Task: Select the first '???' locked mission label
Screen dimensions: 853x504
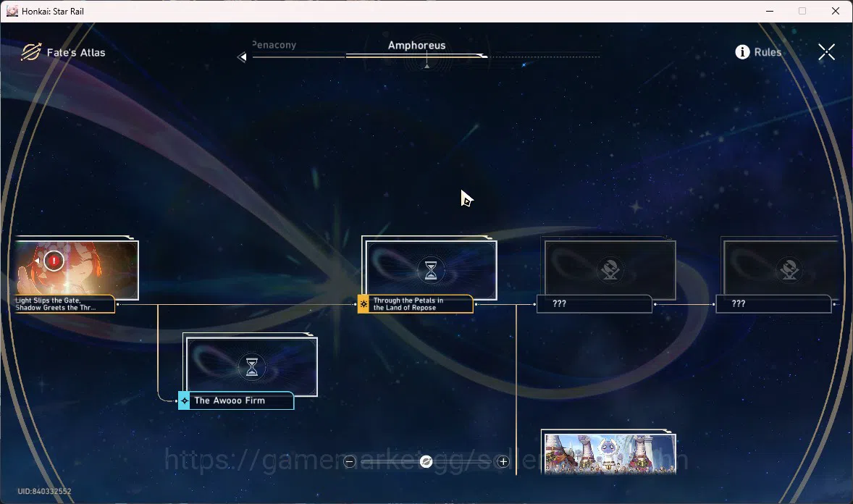Action: pyautogui.click(x=594, y=303)
